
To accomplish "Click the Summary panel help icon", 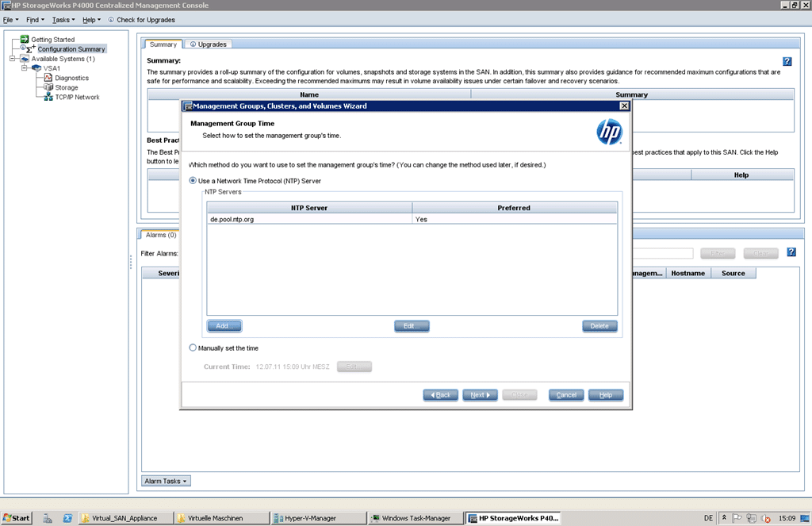I will [x=787, y=61].
